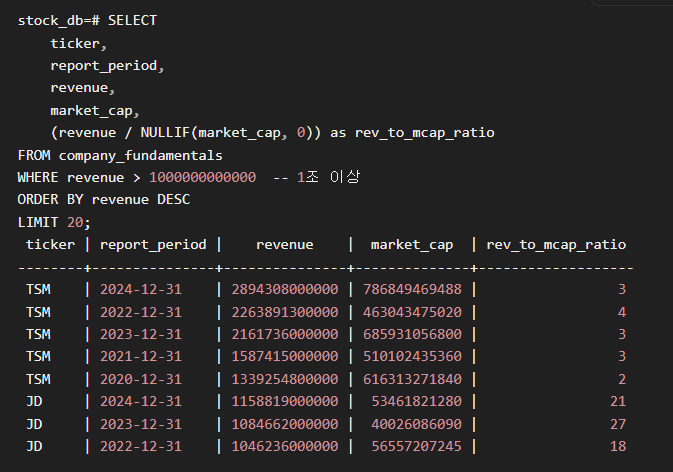The image size is (673, 472).
Task: Click NULLIF in the ratio expression
Action: point(165,133)
